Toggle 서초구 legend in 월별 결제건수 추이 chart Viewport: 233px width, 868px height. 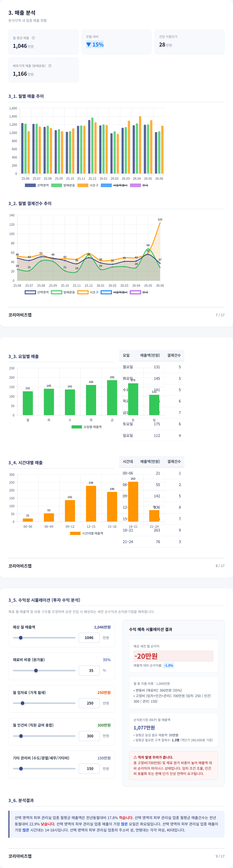pos(88,292)
